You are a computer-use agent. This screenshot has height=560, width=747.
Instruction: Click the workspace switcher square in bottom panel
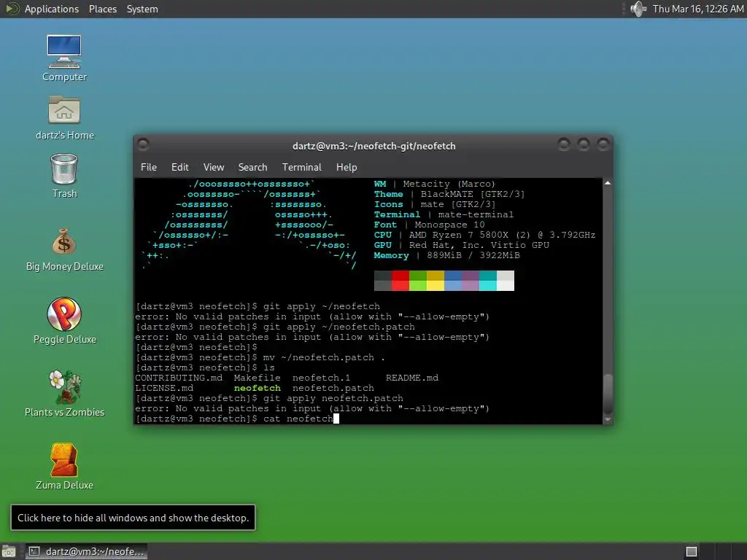click(x=692, y=551)
